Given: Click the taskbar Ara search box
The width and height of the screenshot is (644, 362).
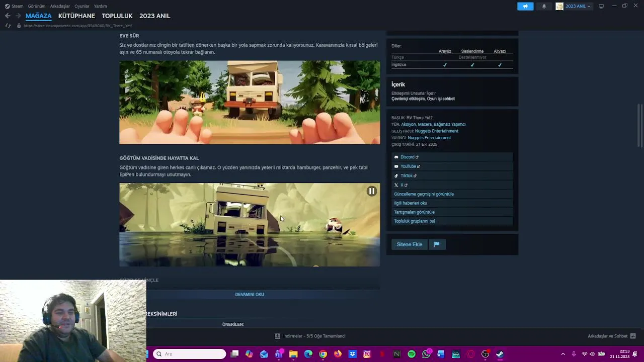Looking at the screenshot, I should [x=190, y=354].
